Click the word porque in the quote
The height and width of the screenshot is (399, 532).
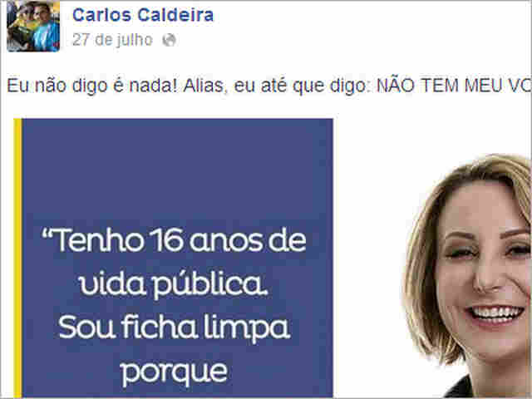[174, 372]
